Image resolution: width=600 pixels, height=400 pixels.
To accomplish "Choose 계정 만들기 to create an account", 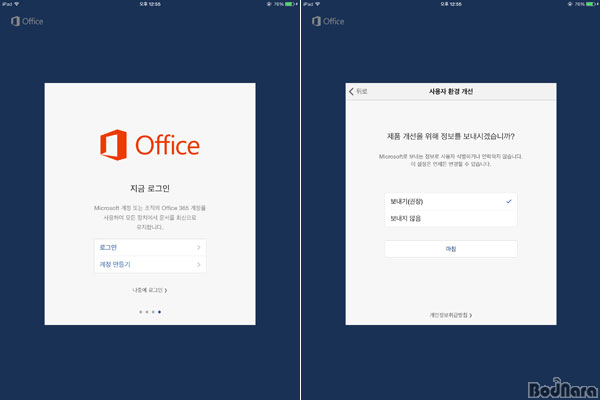I will [x=150, y=264].
